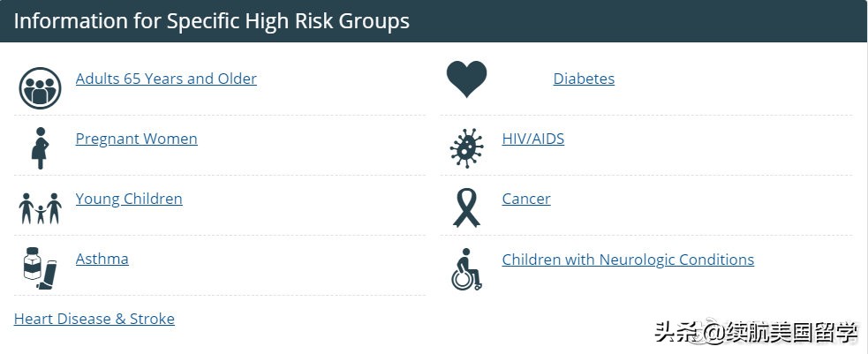
Task: Click the family with children icon
Action: [x=40, y=208]
